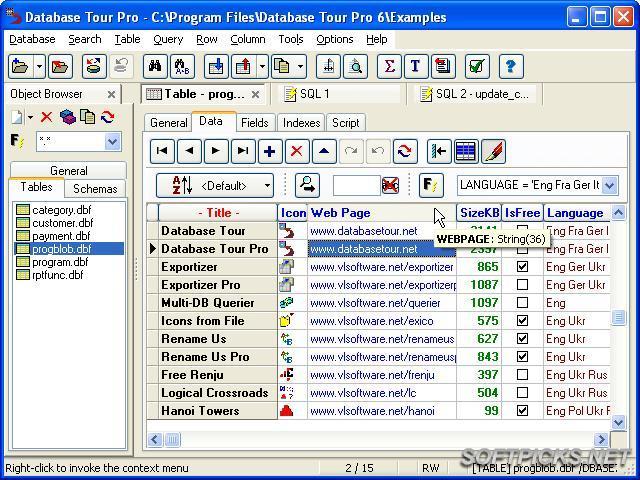Screen dimensions: 640x480
Task: Refresh the table data using the circular arrows
Action: tap(405, 151)
